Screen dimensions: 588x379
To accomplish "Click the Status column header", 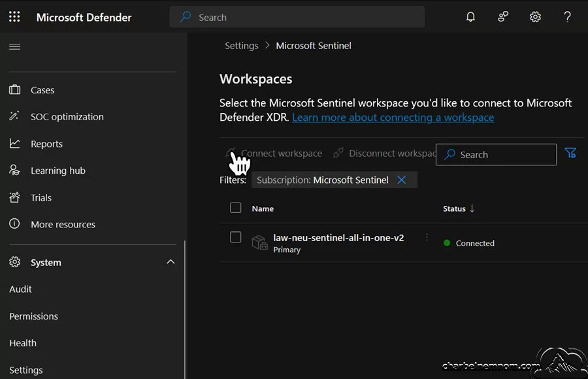I will [x=454, y=208].
